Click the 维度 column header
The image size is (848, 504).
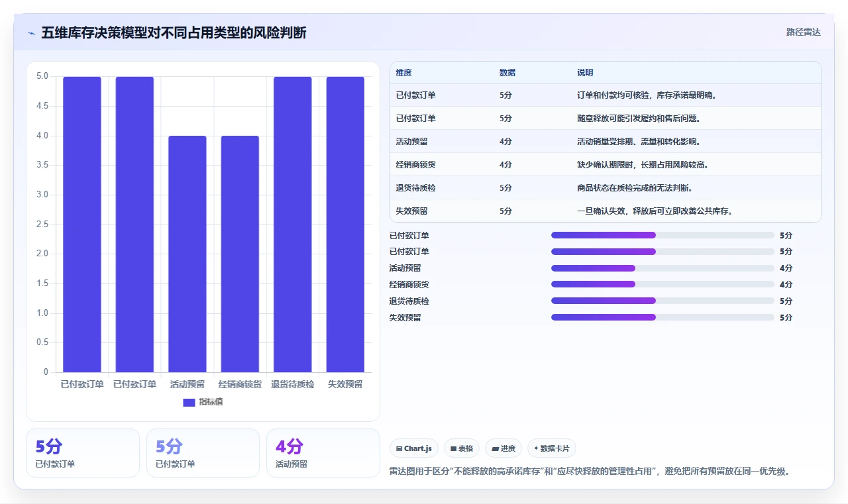(x=403, y=73)
